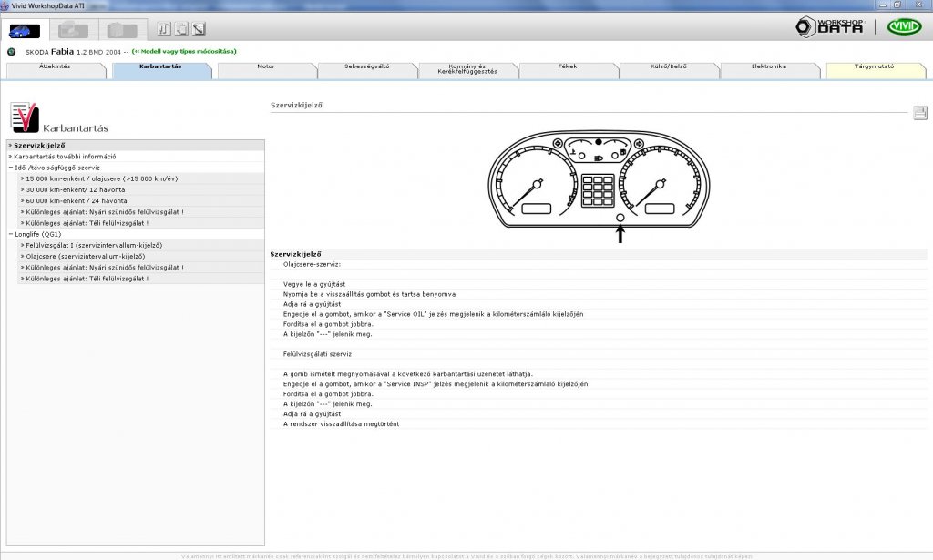Click the SKODA Fabia 1.2 BMD 2004 text
The height and width of the screenshot is (560, 933).
pyautogui.click(x=73, y=52)
